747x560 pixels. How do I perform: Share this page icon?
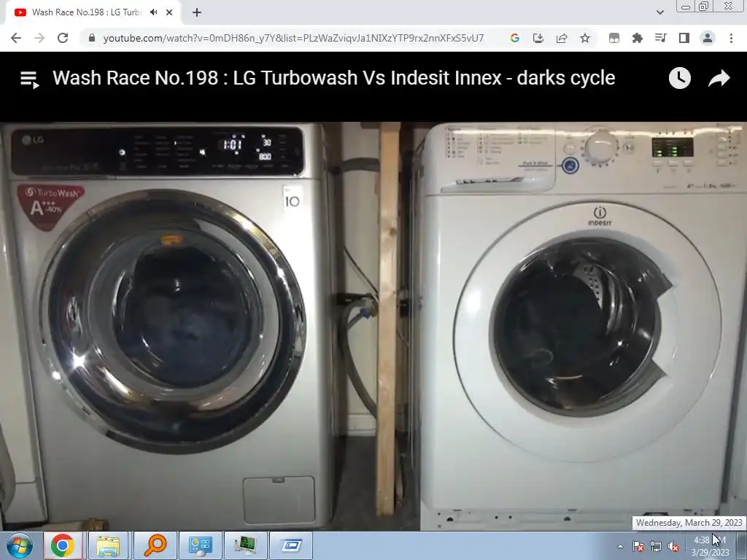click(562, 38)
